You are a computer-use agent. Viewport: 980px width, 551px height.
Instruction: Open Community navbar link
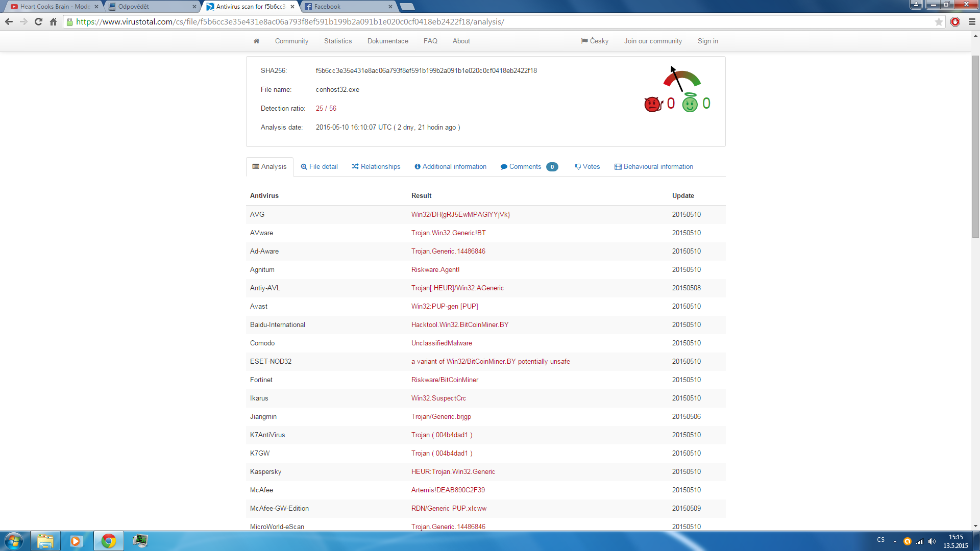291,41
